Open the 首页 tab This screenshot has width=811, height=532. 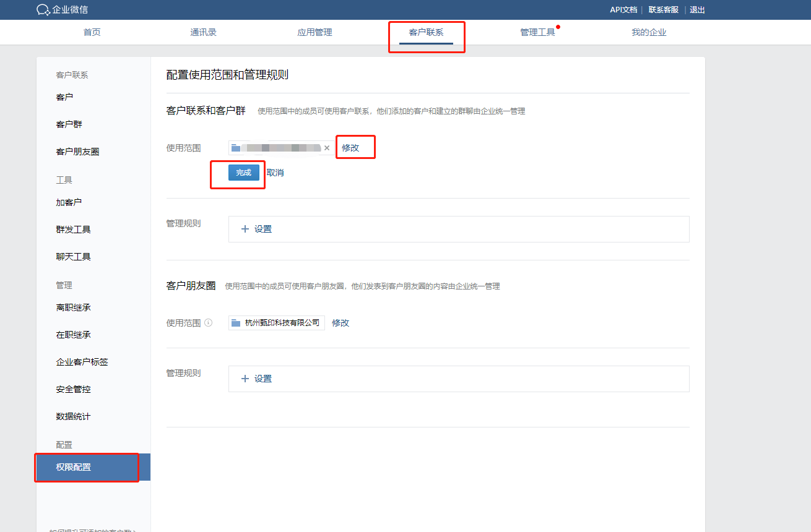pos(92,32)
